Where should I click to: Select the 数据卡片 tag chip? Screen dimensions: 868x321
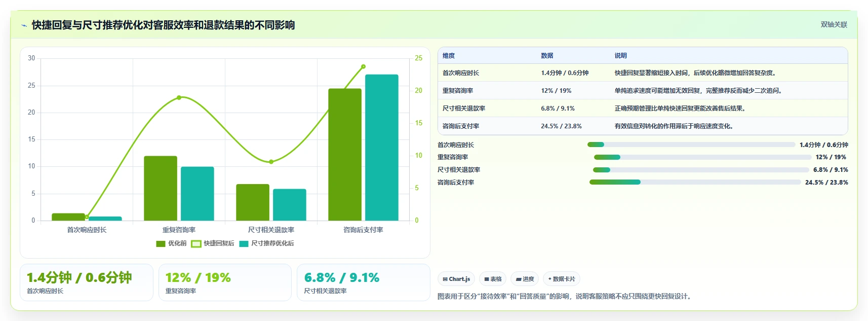(x=561, y=279)
